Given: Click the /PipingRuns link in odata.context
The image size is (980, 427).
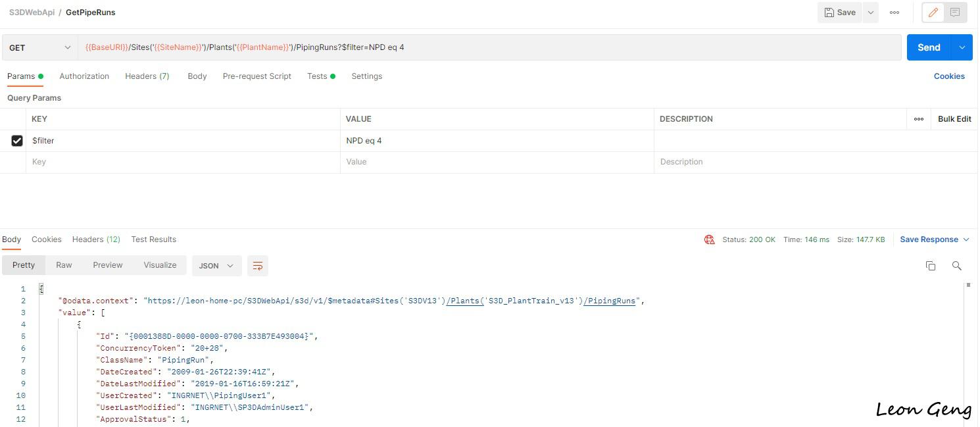Looking at the screenshot, I should click(610, 301).
